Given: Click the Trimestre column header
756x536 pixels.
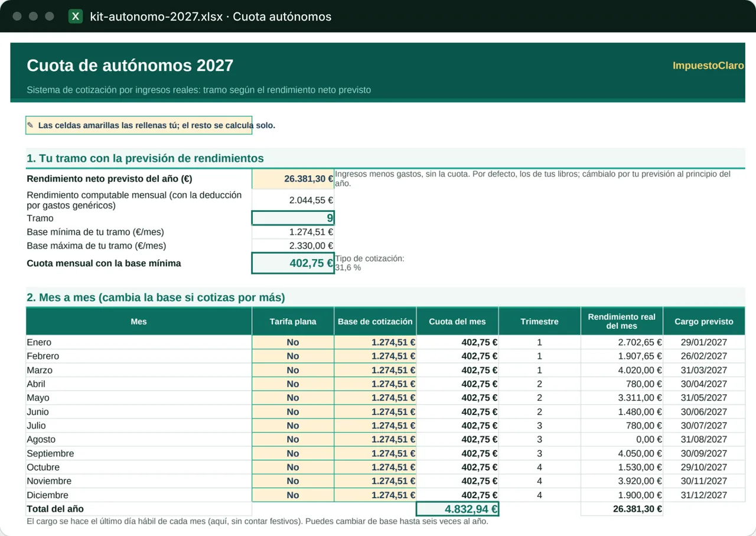Looking at the screenshot, I should click(539, 322).
